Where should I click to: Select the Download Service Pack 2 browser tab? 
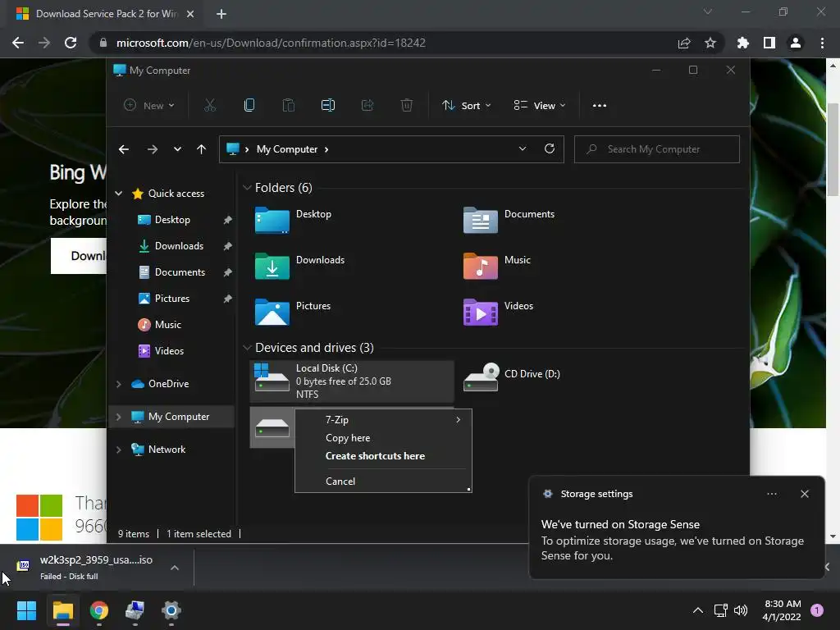pos(106,14)
